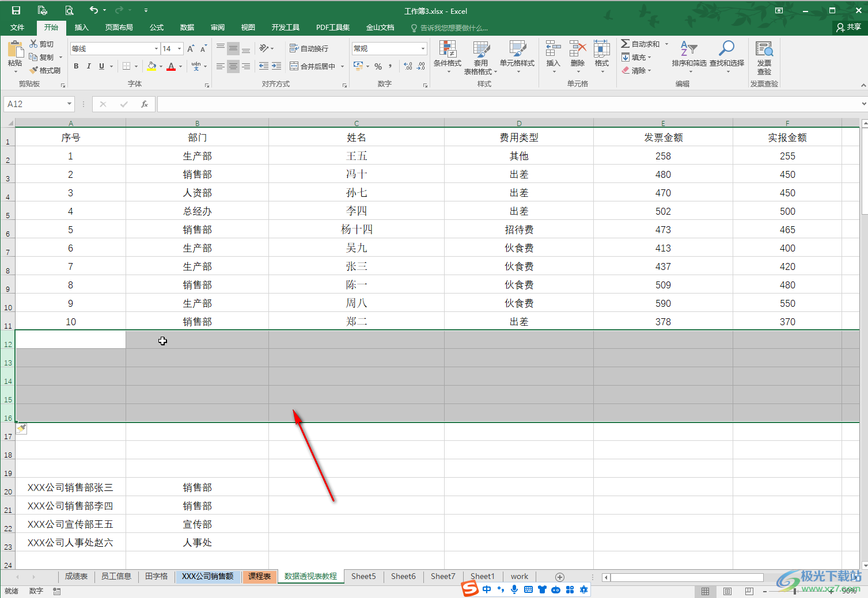Increase decimal places
This screenshot has width=868, height=598.
pos(408,66)
